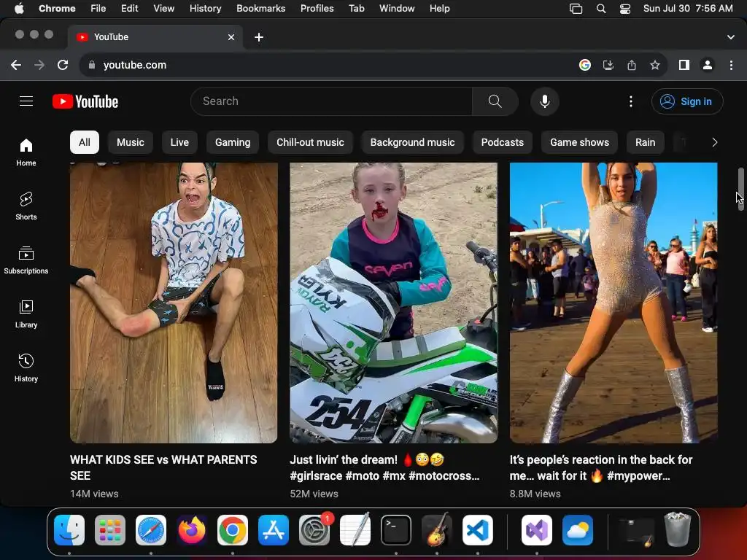Viewport: 747px width, 560px height.
Task: Select the All filter chip
Action: pyautogui.click(x=85, y=142)
